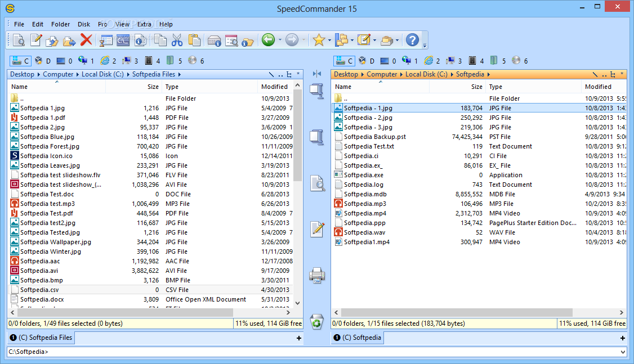Select Softpedia Icon.ico in left panel

pos(46,156)
